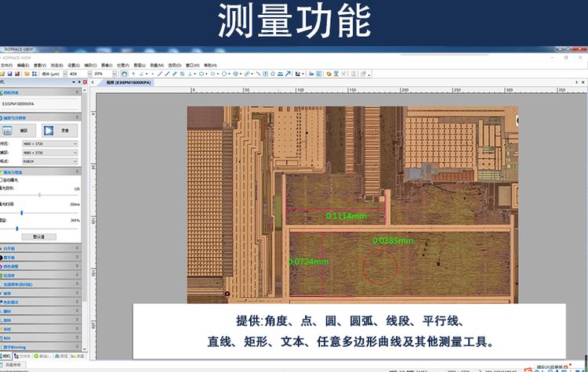
Task: Select the concentric circle tool
Action: click(235, 74)
